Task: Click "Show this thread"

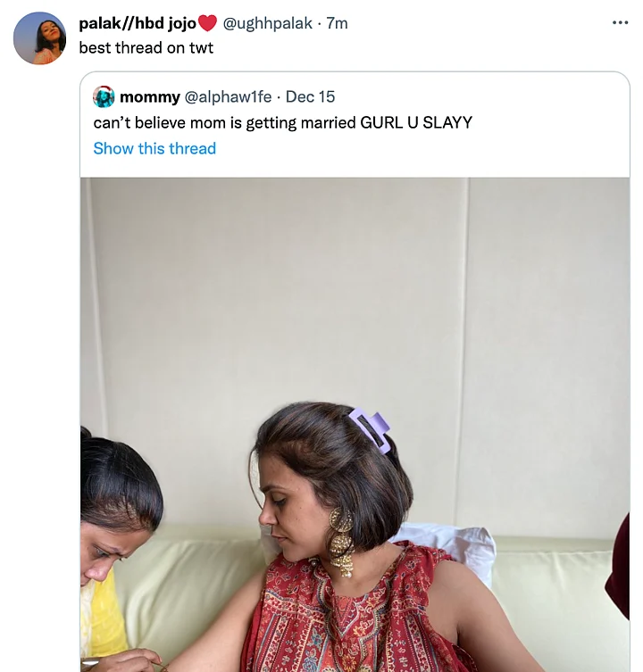Action: tap(154, 148)
